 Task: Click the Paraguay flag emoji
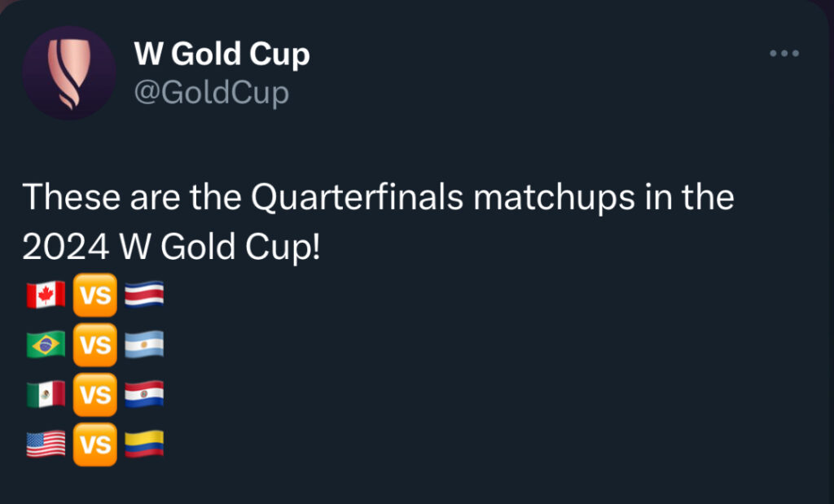coord(144,395)
